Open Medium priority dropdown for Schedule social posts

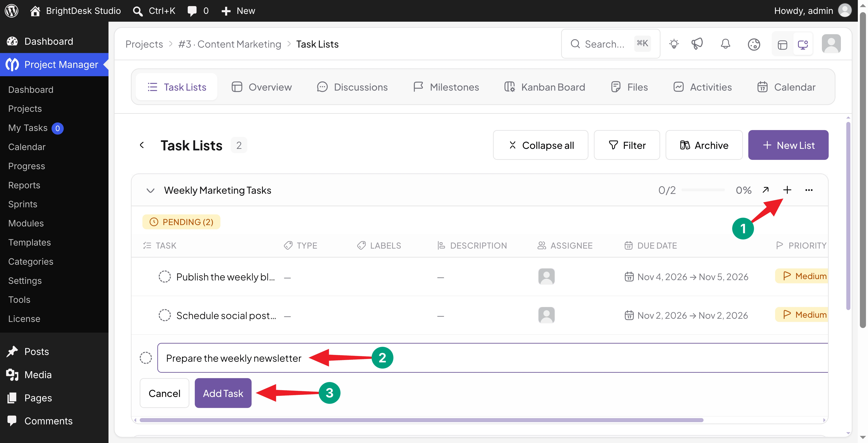coord(802,315)
